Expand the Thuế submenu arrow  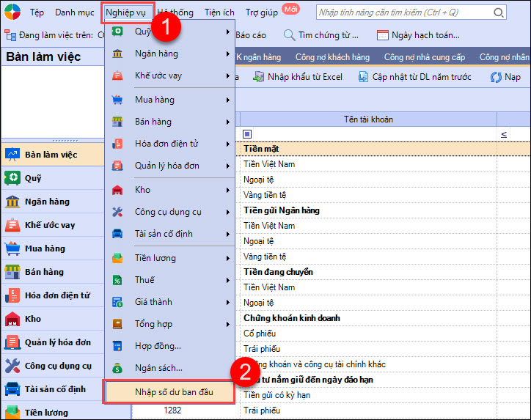(x=228, y=280)
